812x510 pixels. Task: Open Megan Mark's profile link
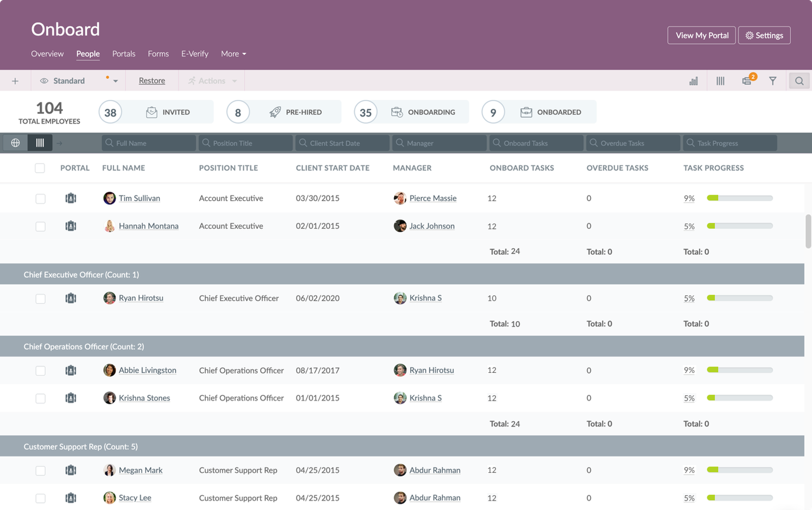tap(141, 471)
